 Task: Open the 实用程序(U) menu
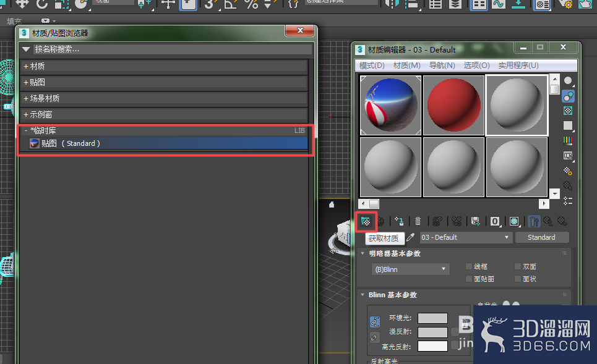[x=518, y=66]
